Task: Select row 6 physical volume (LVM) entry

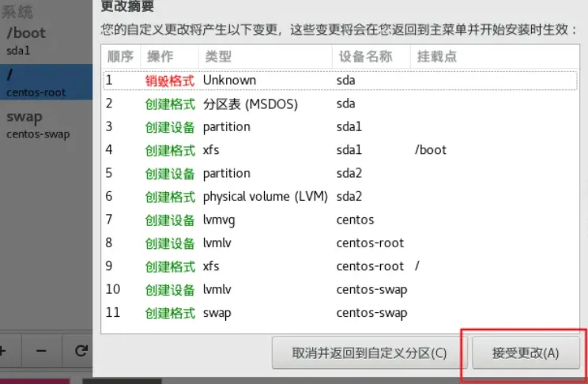Action: pos(340,197)
